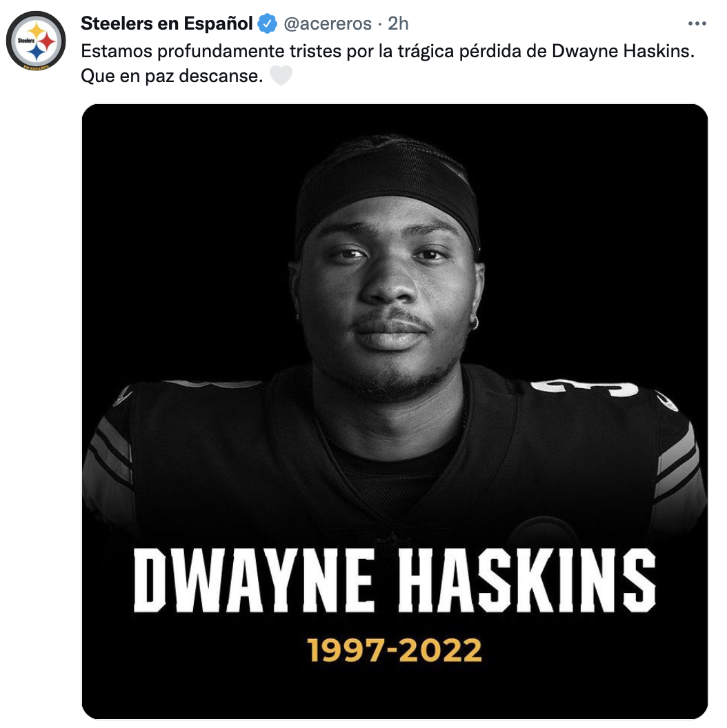This screenshot has width=727, height=728.
Task: Open the tweet via the "2h" timestamp
Action: click(x=398, y=23)
